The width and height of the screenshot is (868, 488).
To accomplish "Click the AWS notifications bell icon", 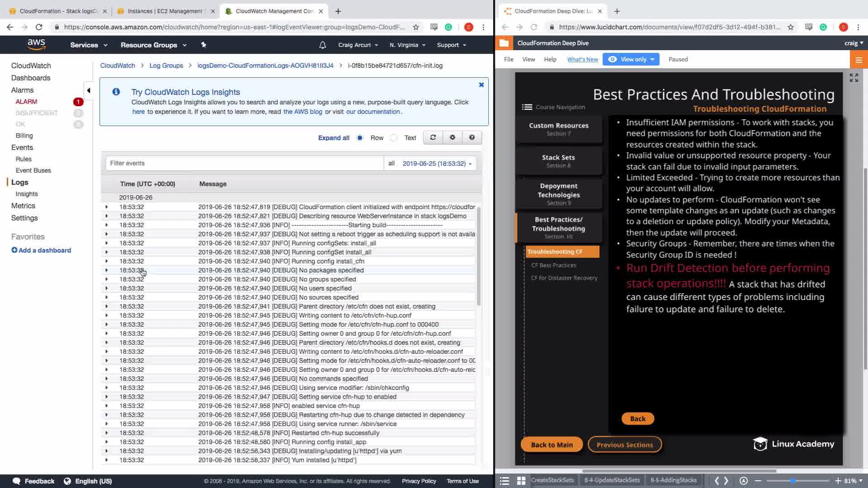I will point(322,45).
